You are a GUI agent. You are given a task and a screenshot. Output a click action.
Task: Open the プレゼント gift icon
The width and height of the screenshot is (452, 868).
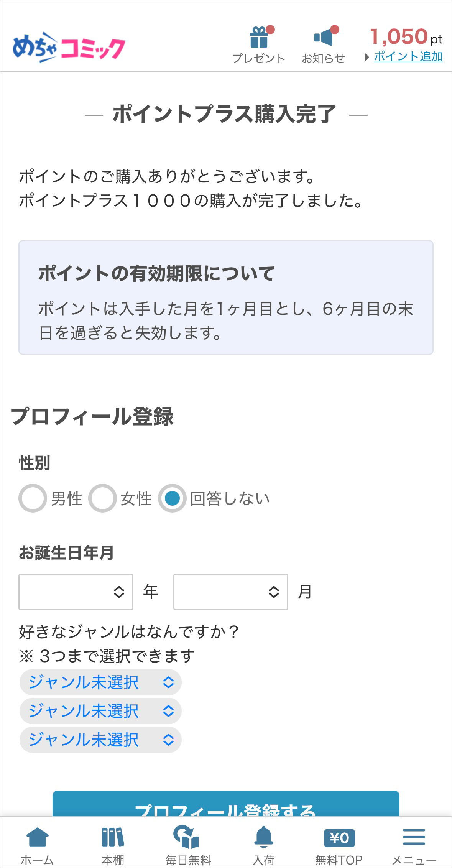pos(259,38)
